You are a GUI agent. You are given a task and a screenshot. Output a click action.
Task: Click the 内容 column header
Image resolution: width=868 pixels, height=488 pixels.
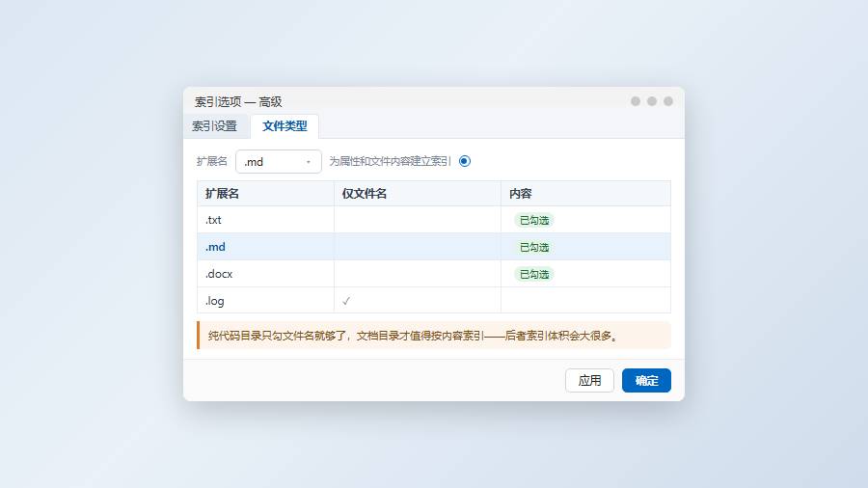tap(585, 194)
